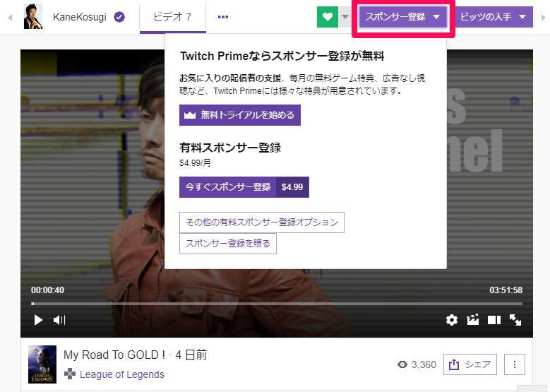The width and height of the screenshot is (550, 392).
Task: Start the Twitch Prime 無料トライアルを始める button
Action: click(240, 115)
